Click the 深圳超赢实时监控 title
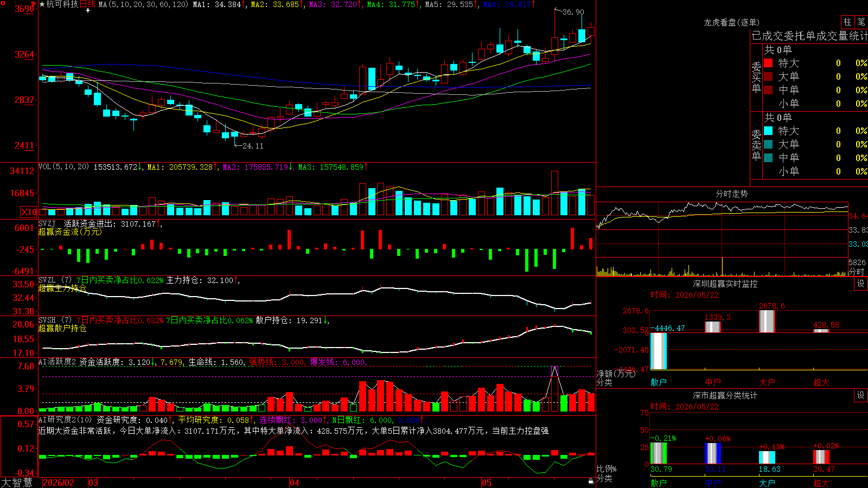Image resolution: width=868 pixels, height=488 pixels. click(x=725, y=284)
